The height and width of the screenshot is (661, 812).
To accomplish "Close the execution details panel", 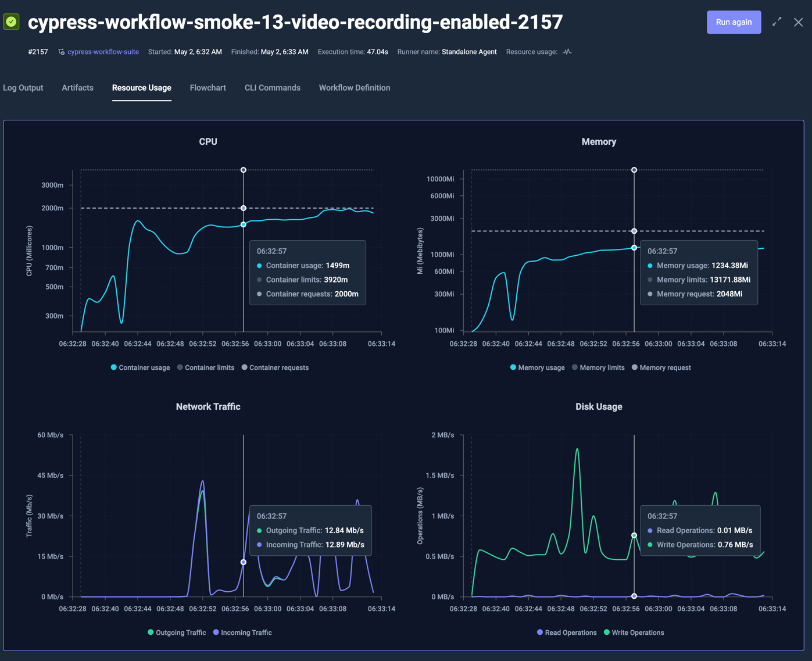I will point(798,22).
